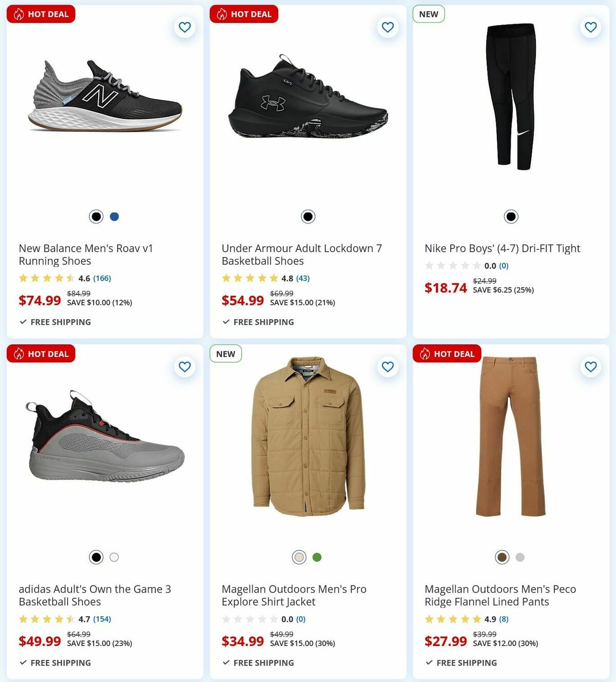Choose the white colorway for adidas basketball shoes
This screenshot has height=682, width=616.
114,557
